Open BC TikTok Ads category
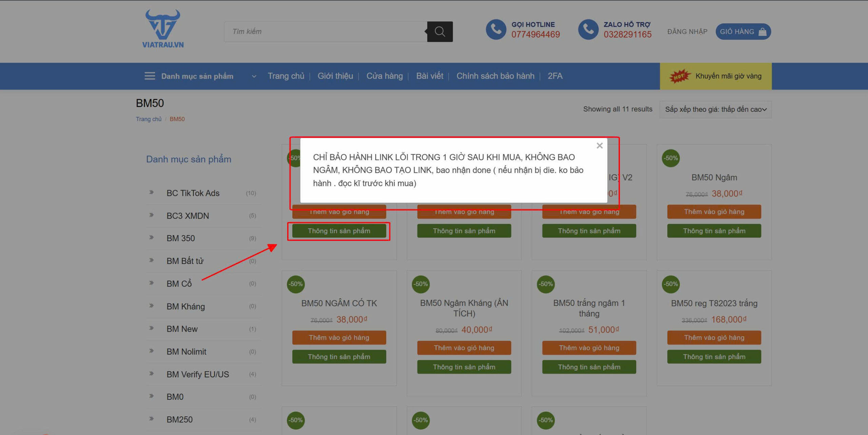This screenshot has width=868, height=435. click(193, 193)
